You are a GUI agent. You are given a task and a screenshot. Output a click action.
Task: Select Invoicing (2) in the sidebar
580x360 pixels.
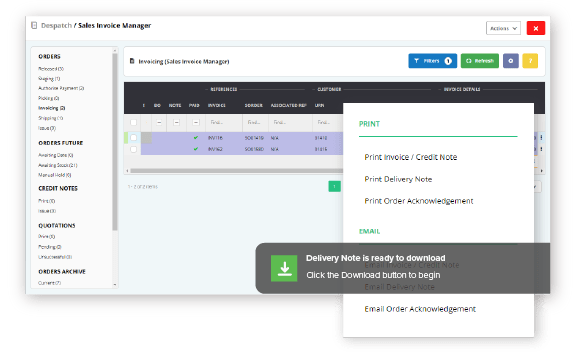click(52, 108)
